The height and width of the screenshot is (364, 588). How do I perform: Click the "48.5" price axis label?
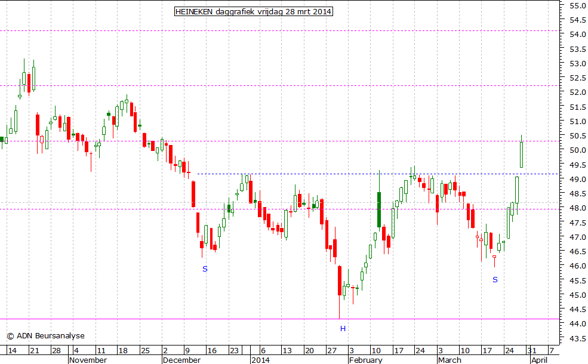tap(578, 194)
